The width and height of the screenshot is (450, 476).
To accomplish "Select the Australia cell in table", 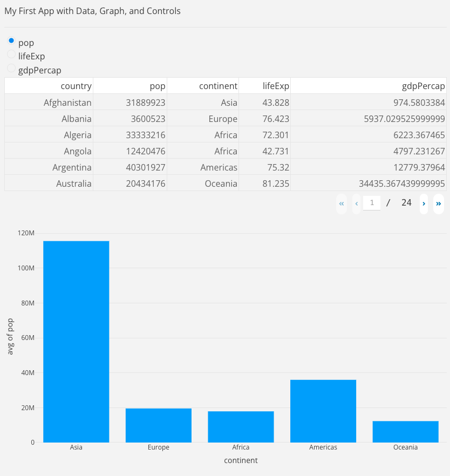I will click(x=73, y=183).
